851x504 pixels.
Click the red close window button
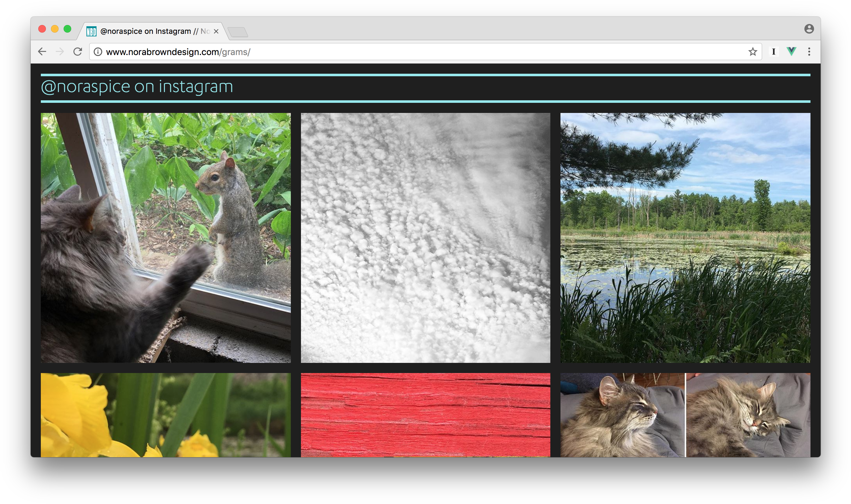(x=42, y=29)
